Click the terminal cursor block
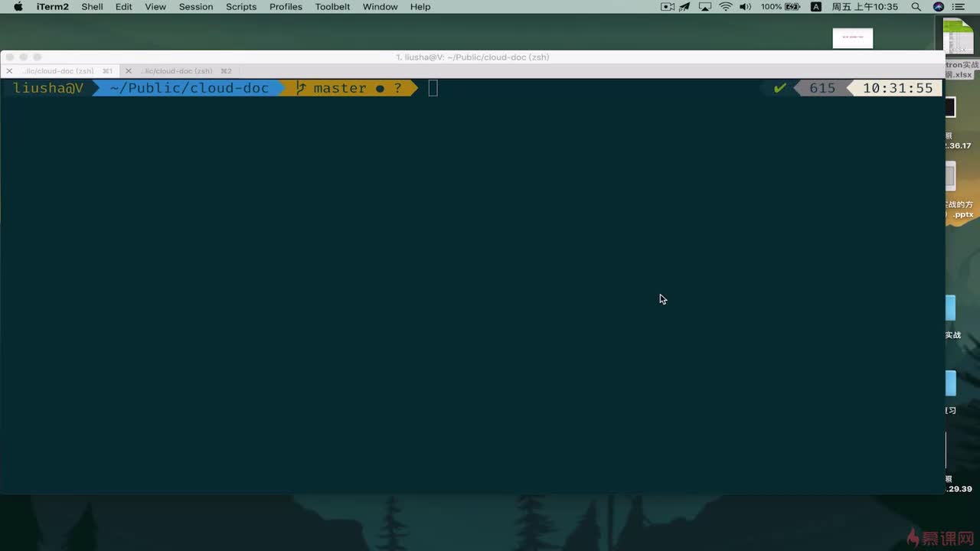 (x=433, y=88)
